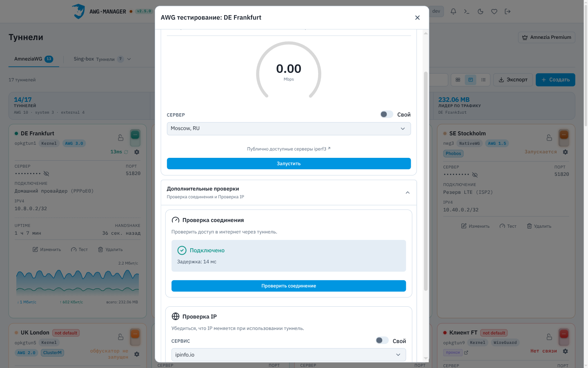Open the notifications bell icon

point(453,11)
